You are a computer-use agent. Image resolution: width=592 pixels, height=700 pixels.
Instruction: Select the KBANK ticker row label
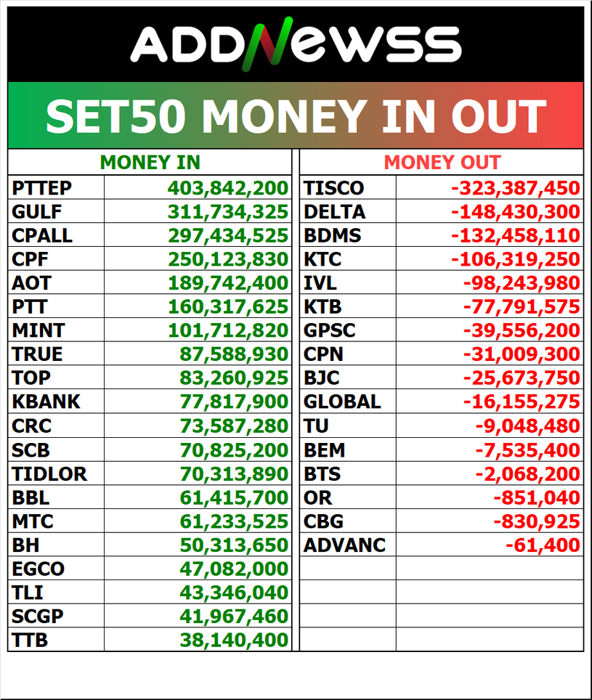(46, 402)
